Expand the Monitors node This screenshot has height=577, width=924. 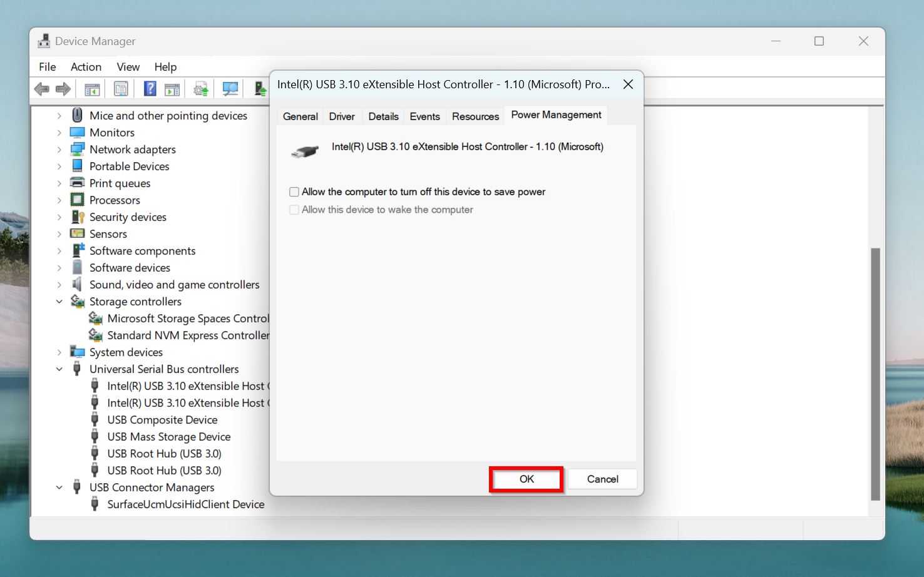59,133
